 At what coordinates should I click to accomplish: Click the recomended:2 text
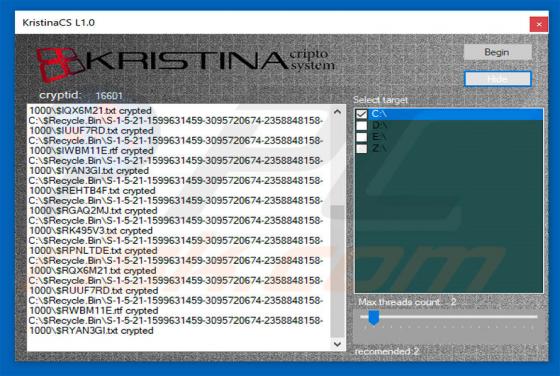tap(387, 352)
